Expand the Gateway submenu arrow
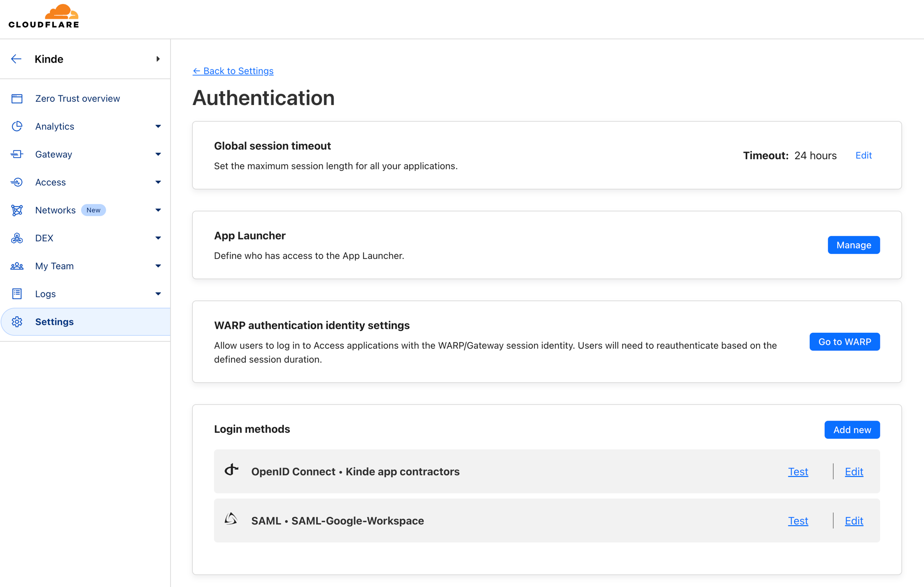The image size is (924, 587). click(158, 154)
